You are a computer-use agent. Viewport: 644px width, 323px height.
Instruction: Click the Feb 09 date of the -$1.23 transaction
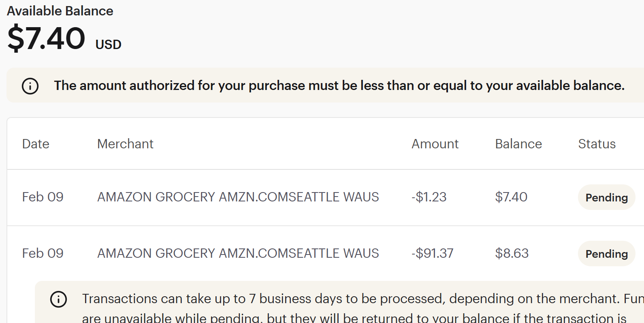pyautogui.click(x=43, y=197)
